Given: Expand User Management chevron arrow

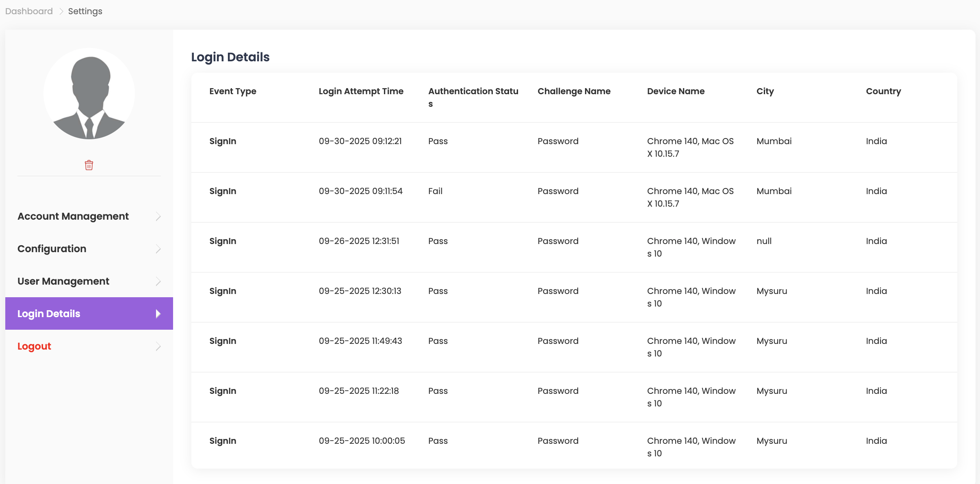Looking at the screenshot, I should point(158,281).
